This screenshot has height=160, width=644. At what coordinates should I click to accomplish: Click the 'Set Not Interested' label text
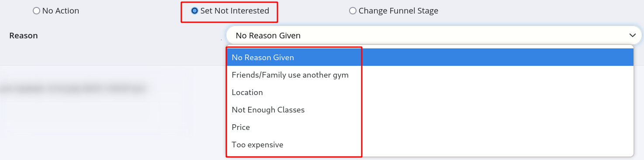click(235, 11)
